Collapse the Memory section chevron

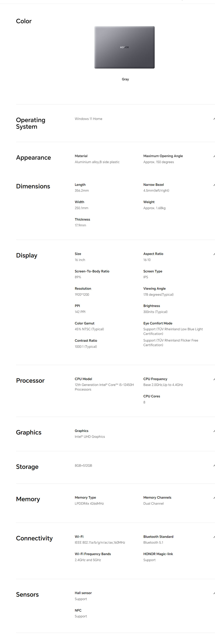(x=214, y=498)
